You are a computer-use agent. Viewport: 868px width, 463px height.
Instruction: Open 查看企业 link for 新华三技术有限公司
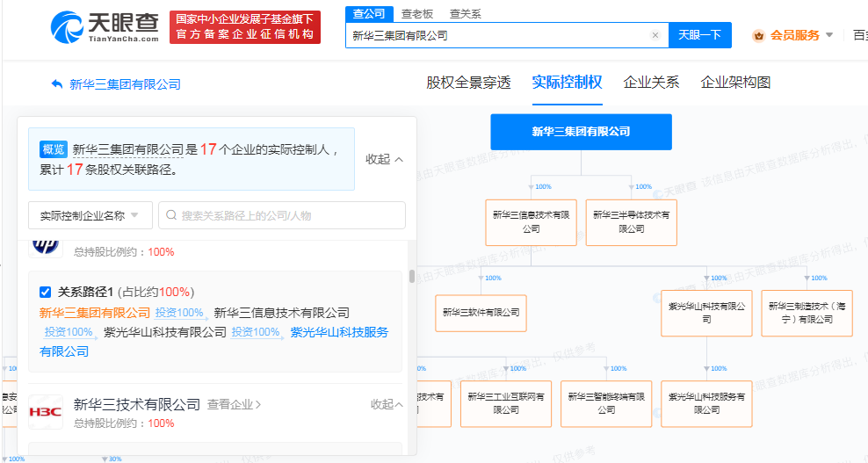234,404
